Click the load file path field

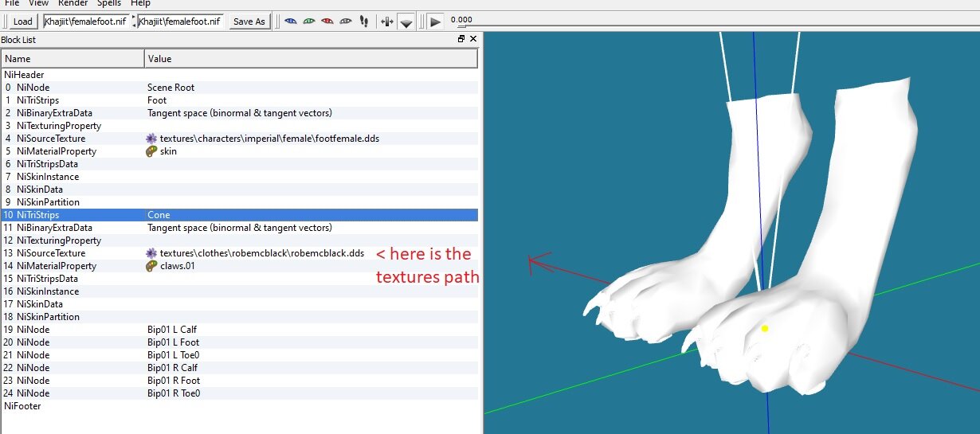click(85, 22)
